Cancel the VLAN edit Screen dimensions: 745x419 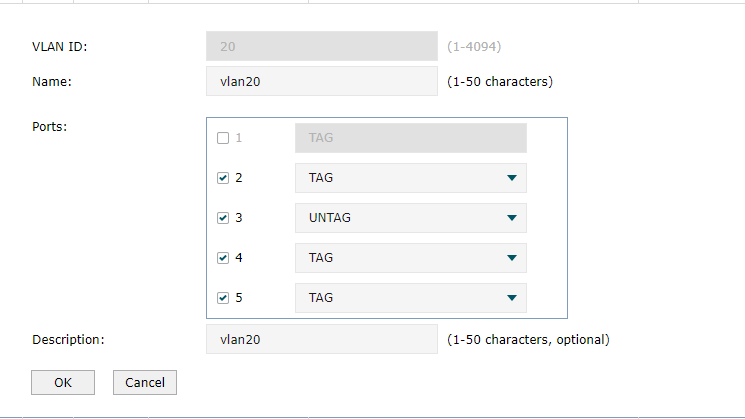[x=145, y=382]
